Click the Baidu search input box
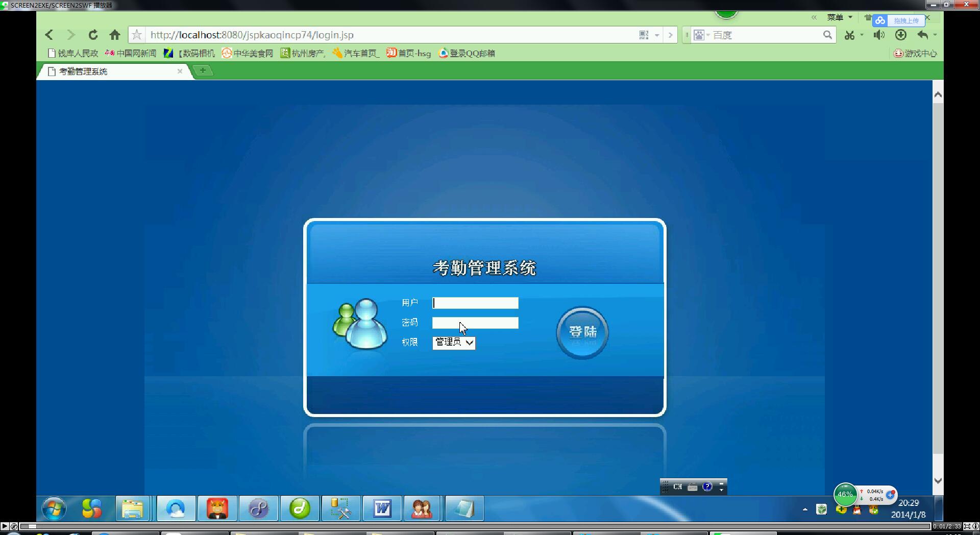 pyautogui.click(x=766, y=35)
